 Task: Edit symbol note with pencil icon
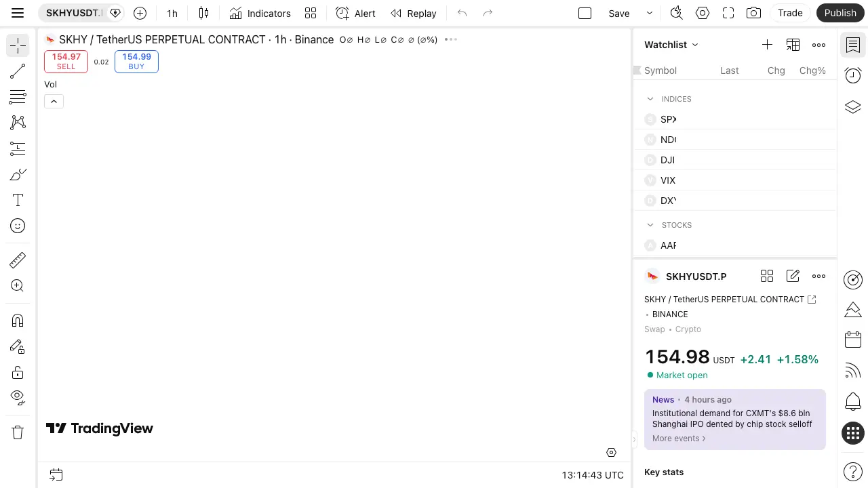pos(793,276)
